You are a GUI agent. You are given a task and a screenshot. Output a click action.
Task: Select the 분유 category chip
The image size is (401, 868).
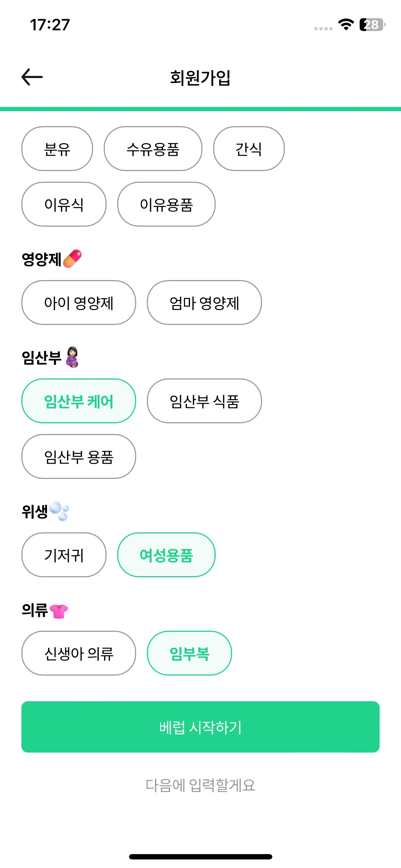coord(57,149)
